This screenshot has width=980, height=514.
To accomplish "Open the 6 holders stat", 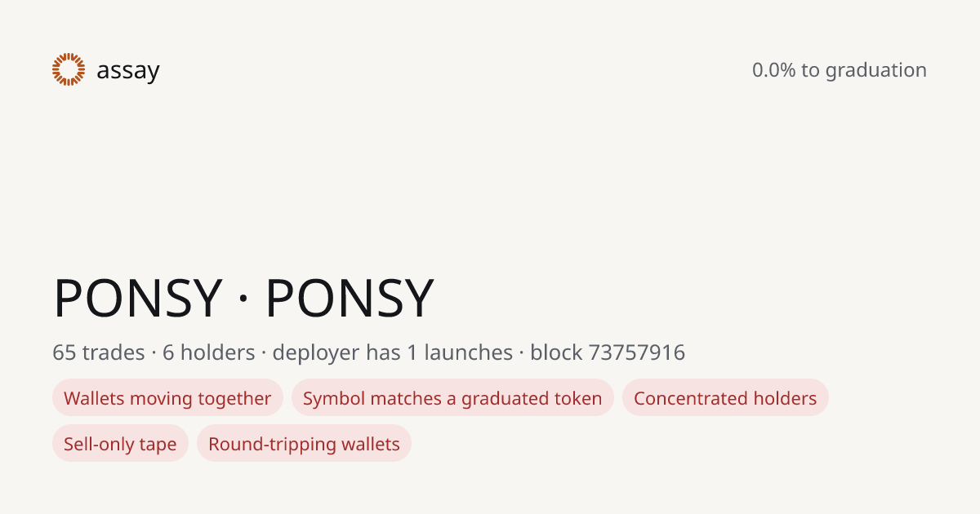I will [x=209, y=352].
